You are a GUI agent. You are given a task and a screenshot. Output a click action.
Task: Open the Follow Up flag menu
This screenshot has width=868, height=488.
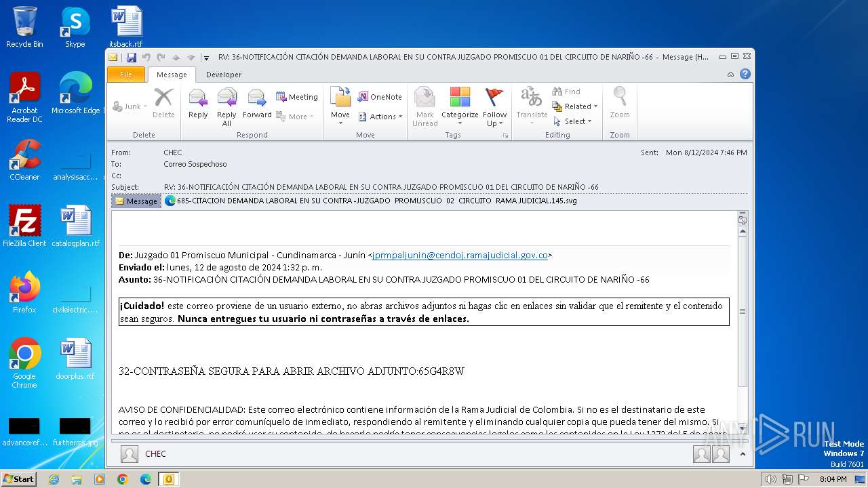coord(495,107)
